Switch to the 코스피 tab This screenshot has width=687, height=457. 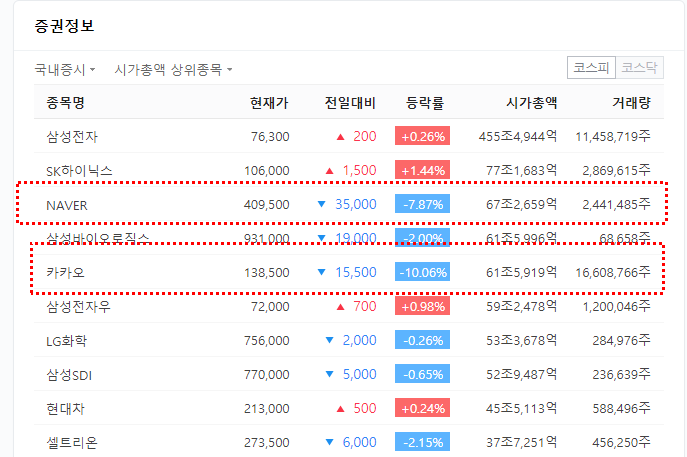[x=591, y=67]
